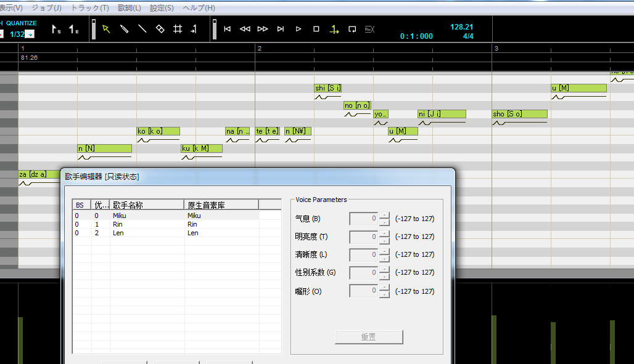Select the note 'ku [k M]'
634x364 pixels.
[x=202, y=148]
